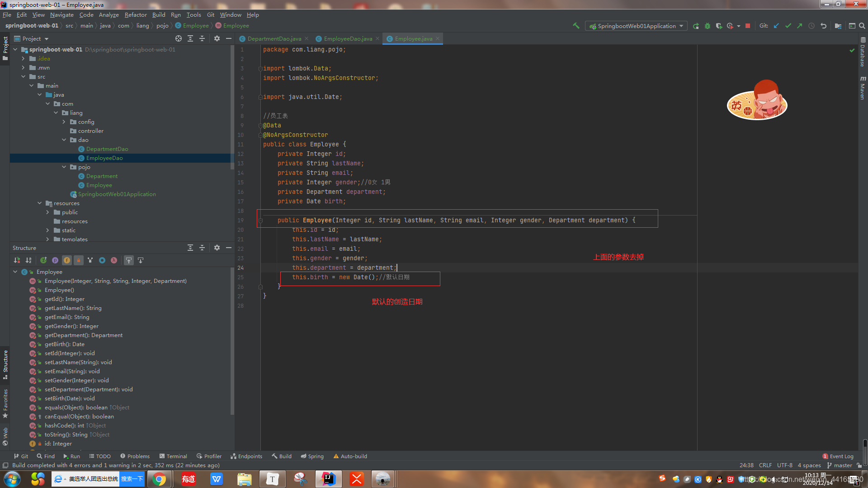Open the Run Anything icon

(x=852, y=26)
